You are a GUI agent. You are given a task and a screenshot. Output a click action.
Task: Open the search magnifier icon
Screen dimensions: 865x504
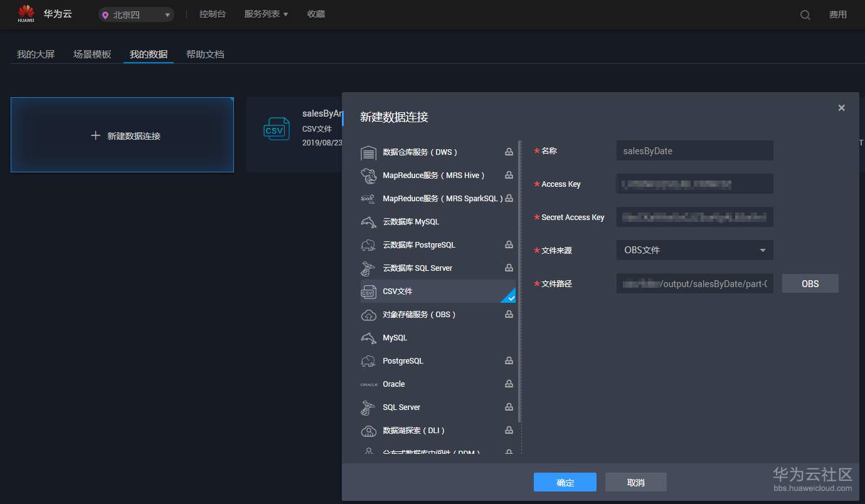click(x=805, y=15)
